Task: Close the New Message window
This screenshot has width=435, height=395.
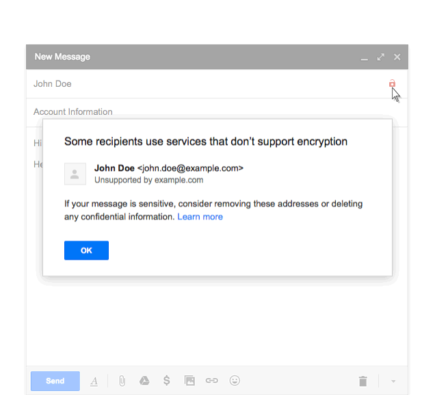Action: (397, 57)
